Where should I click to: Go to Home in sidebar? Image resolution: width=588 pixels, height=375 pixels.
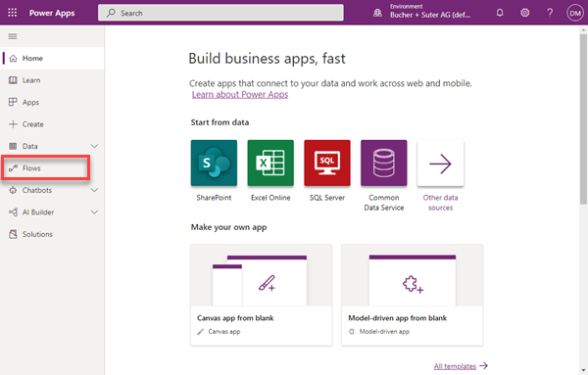click(52, 58)
